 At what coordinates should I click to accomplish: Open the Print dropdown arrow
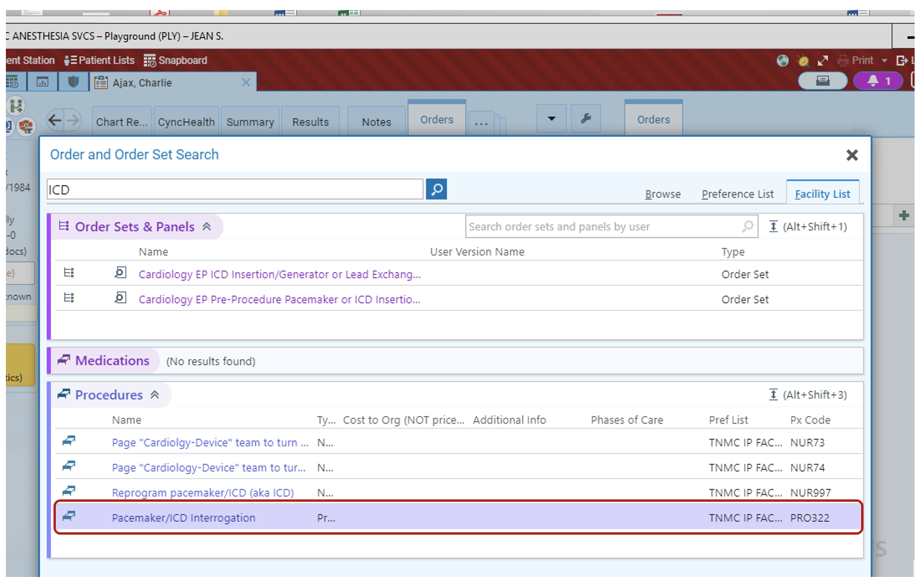tap(884, 61)
